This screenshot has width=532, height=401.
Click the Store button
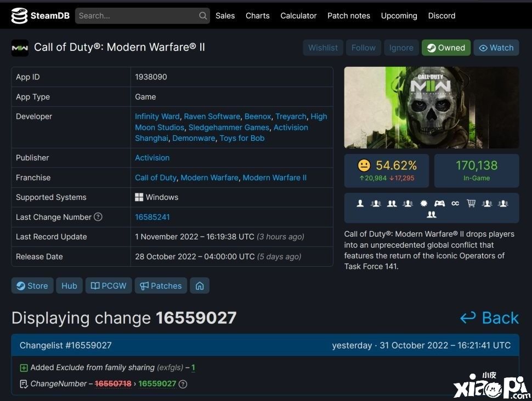(32, 286)
